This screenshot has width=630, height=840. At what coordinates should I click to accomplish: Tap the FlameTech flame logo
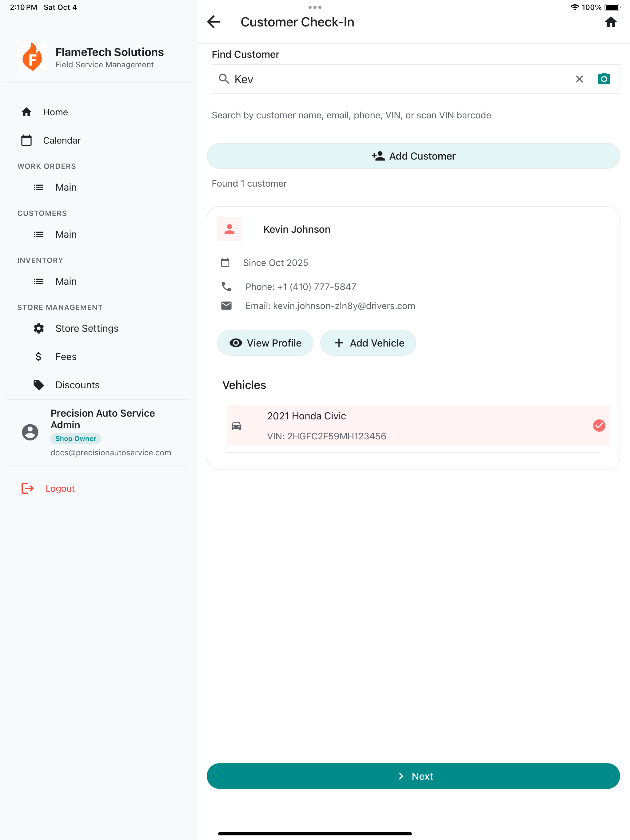(x=32, y=57)
